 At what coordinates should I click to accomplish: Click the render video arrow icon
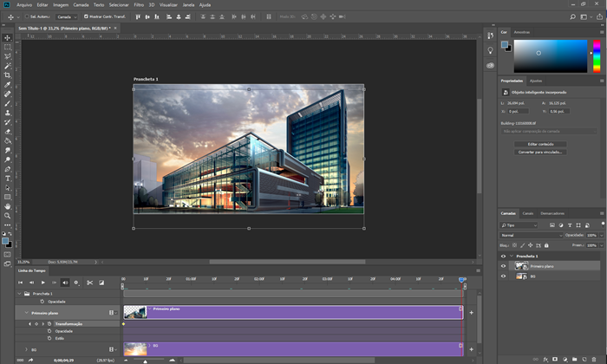[x=30, y=361]
